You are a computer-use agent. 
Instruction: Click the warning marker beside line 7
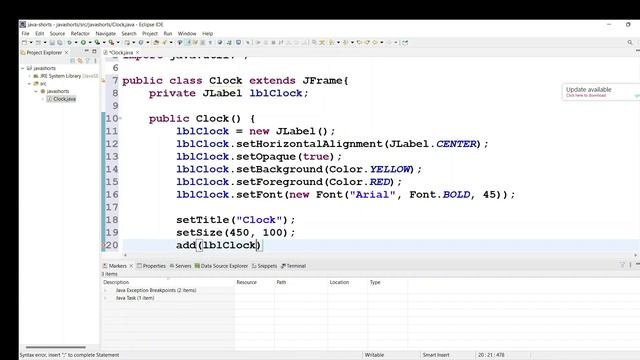pyautogui.click(x=103, y=81)
